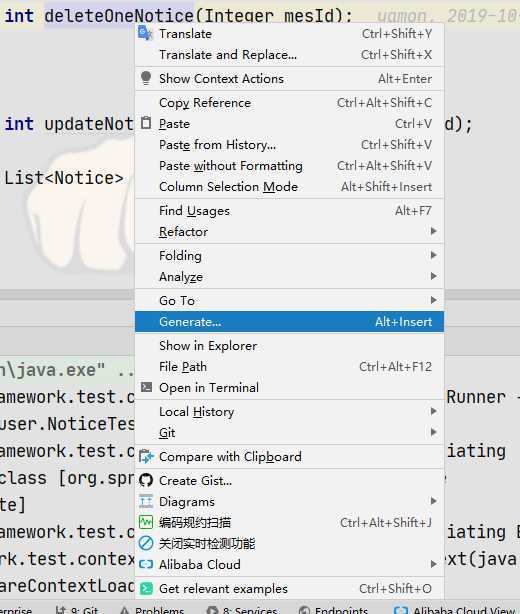Expand the Alibaba Cloud submenu arrow
The height and width of the screenshot is (614, 520).
(433, 564)
